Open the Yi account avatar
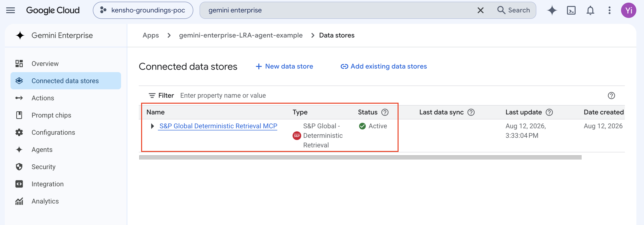 (628, 10)
